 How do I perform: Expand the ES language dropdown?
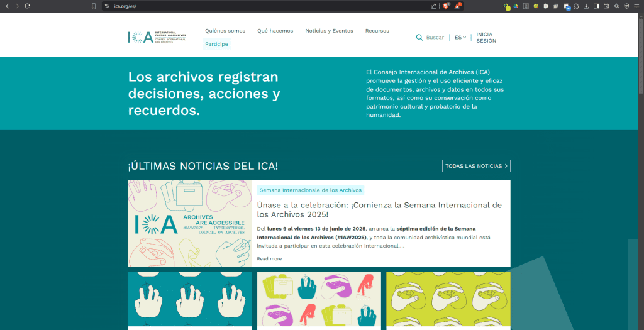(x=460, y=37)
